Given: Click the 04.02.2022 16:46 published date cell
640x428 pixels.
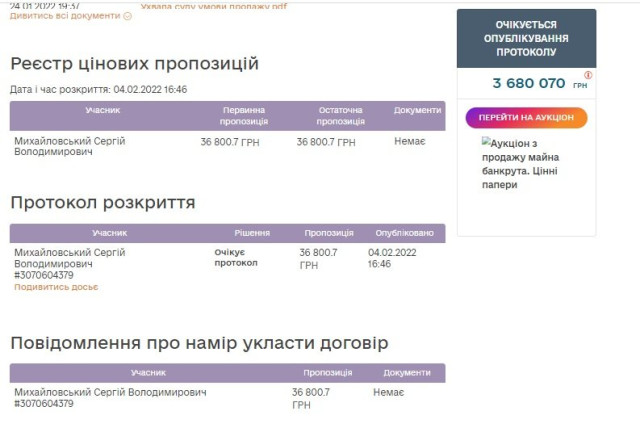Looking at the screenshot, I should pyautogui.click(x=388, y=258).
